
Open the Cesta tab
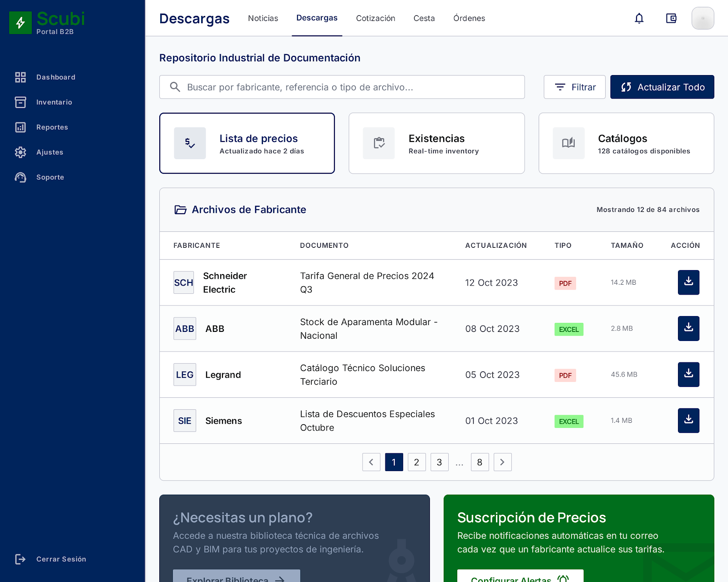pos(424,18)
